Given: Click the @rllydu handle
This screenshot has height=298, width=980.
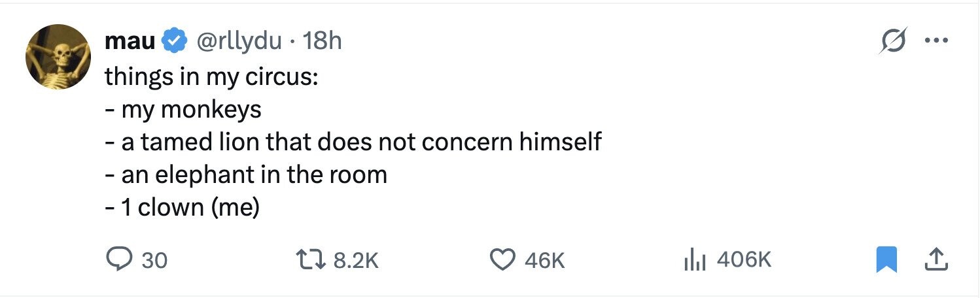Looking at the screenshot, I should pos(239,42).
